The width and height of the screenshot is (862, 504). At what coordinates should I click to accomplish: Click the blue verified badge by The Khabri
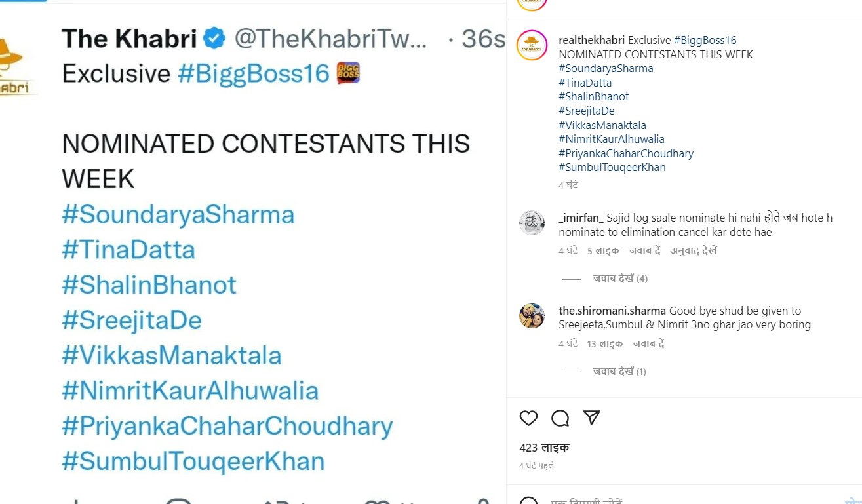pos(214,39)
